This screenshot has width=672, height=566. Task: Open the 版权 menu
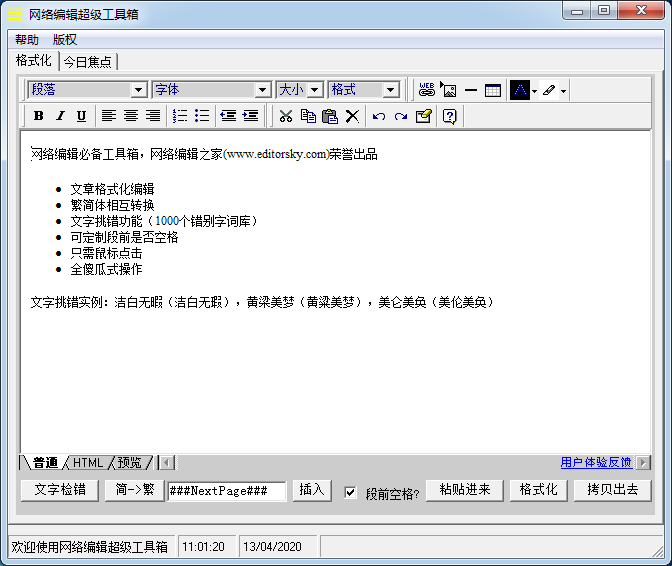65,40
